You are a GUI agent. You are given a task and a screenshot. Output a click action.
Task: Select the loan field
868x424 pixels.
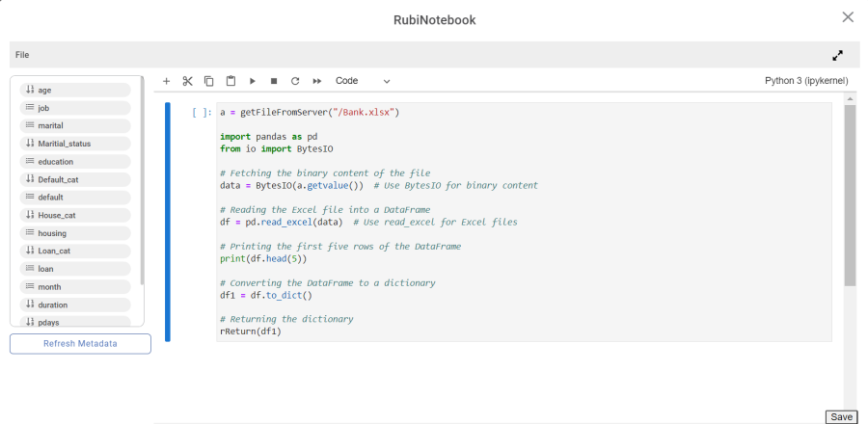click(x=75, y=269)
